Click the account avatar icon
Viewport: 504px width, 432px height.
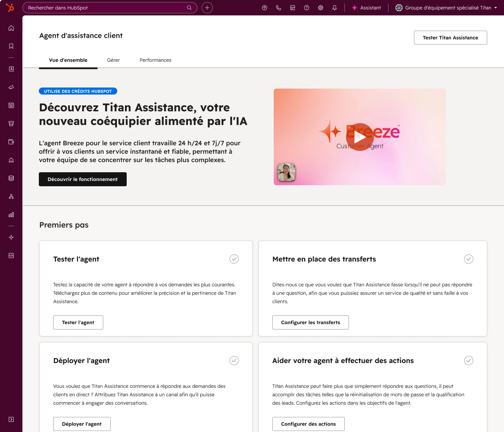[399, 8]
